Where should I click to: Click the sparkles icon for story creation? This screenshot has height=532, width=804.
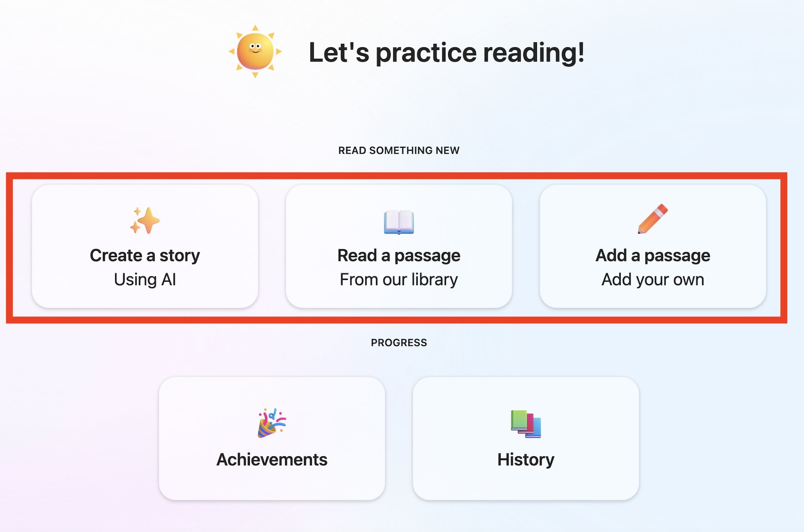pyautogui.click(x=145, y=220)
